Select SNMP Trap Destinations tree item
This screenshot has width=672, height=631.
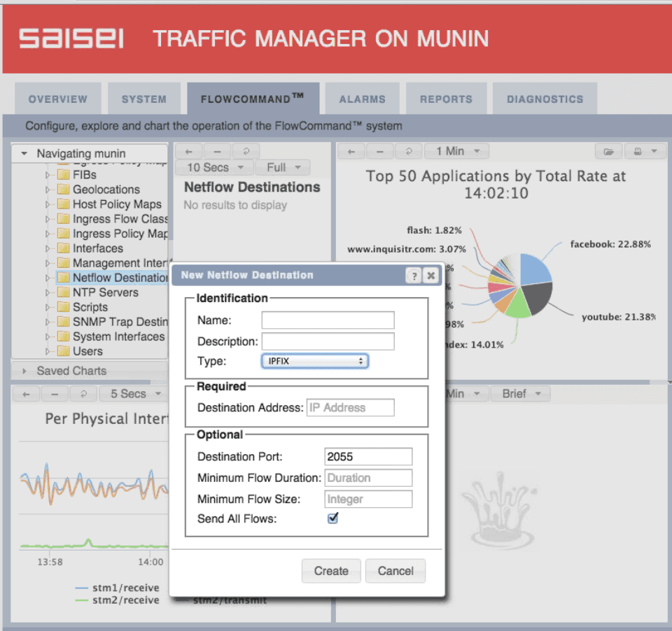(x=120, y=322)
